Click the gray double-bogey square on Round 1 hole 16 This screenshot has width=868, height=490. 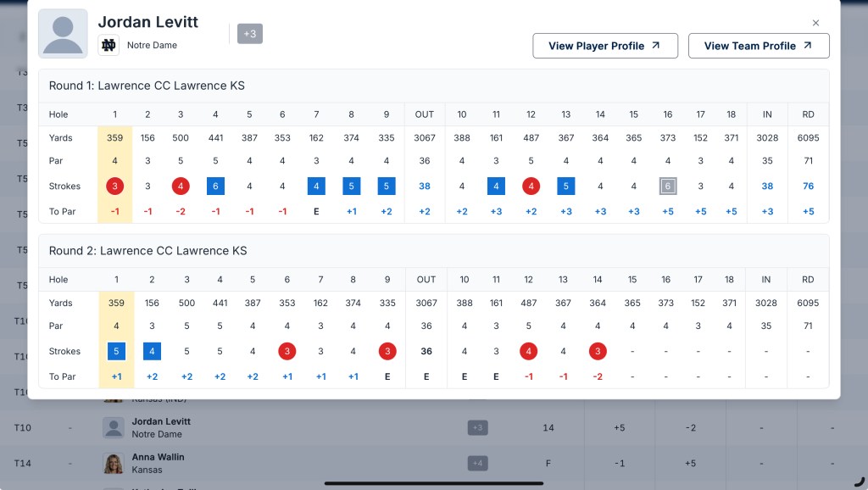click(x=668, y=187)
